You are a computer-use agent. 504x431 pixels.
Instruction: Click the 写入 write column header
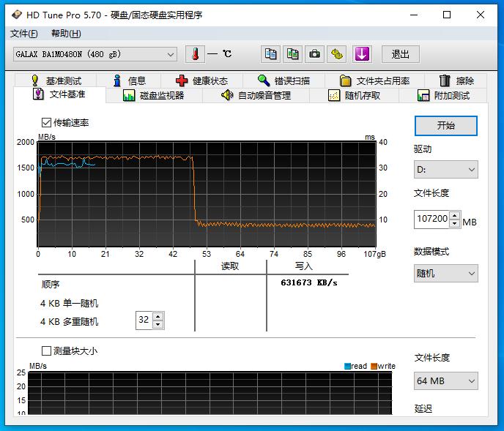(x=304, y=266)
